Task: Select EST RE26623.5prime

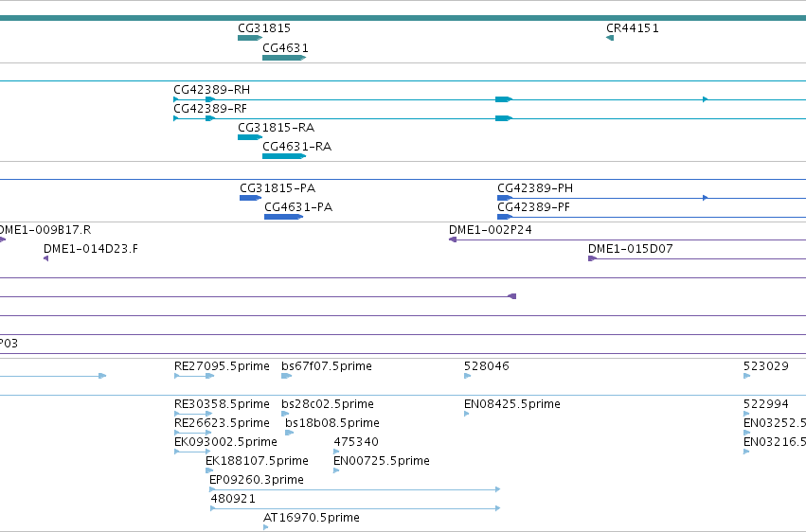Action: [222, 424]
